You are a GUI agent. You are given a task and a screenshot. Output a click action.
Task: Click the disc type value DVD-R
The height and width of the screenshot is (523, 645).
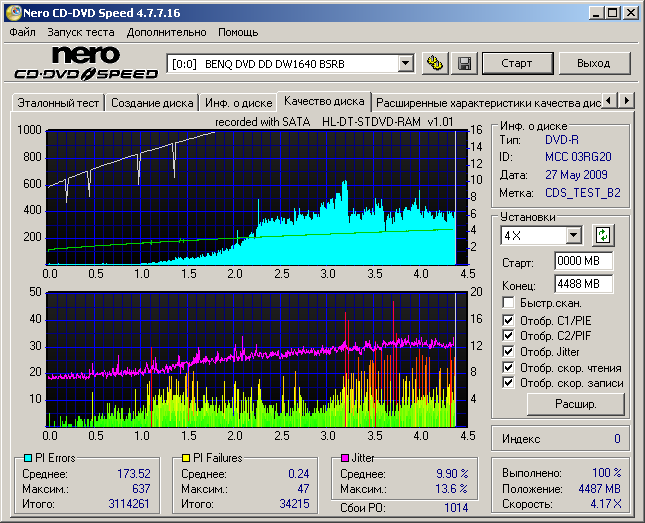[x=562, y=140]
